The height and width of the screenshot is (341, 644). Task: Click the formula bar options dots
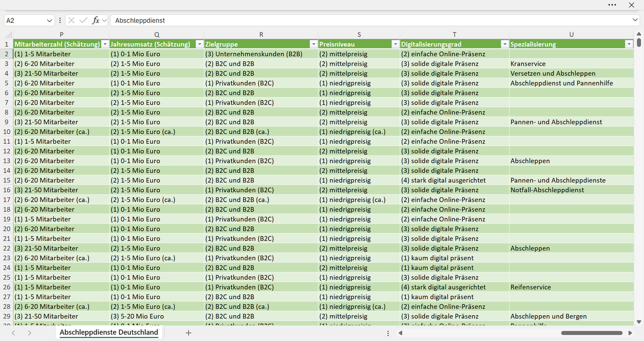point(60,20)
